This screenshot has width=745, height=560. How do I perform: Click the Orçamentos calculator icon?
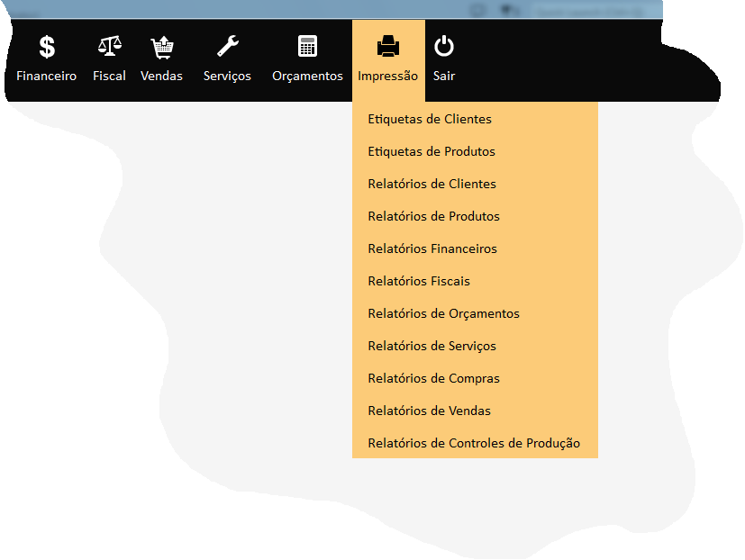coord(308,47)
